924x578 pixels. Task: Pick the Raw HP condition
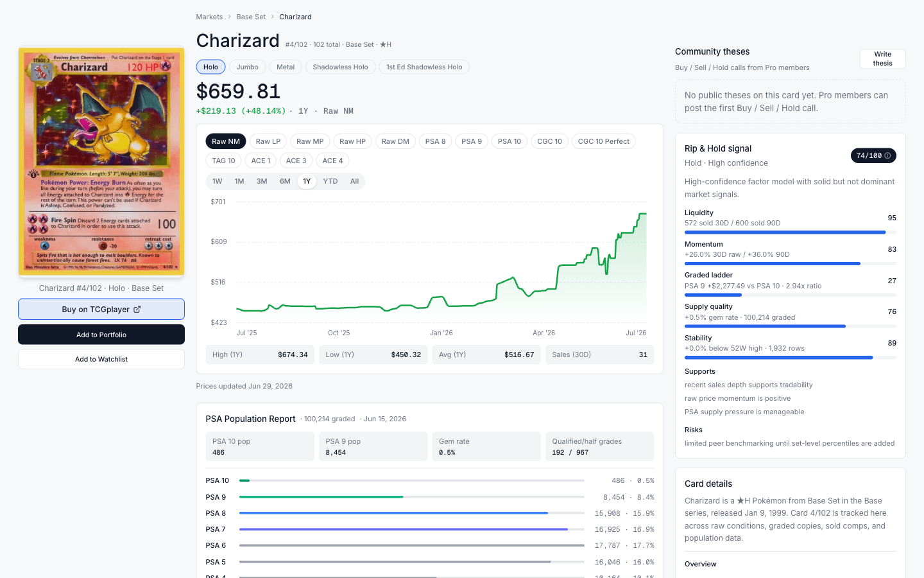pos(352,141)
